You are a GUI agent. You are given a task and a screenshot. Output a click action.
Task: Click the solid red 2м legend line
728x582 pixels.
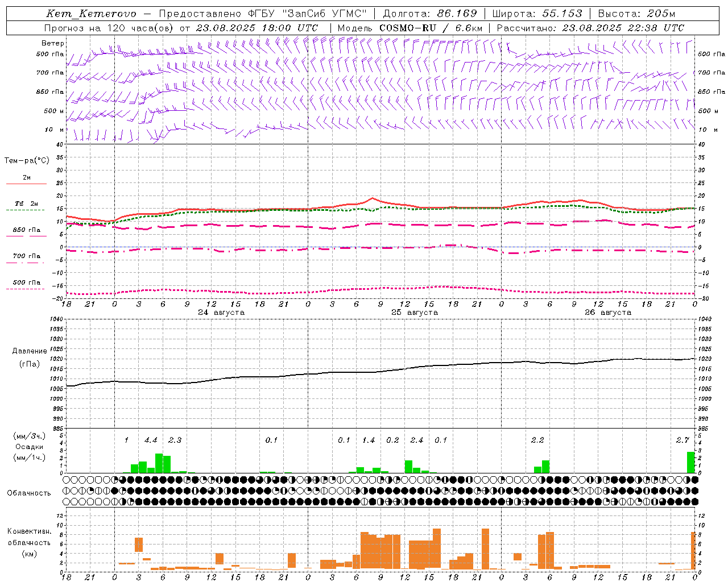click(x=26, y=184)
